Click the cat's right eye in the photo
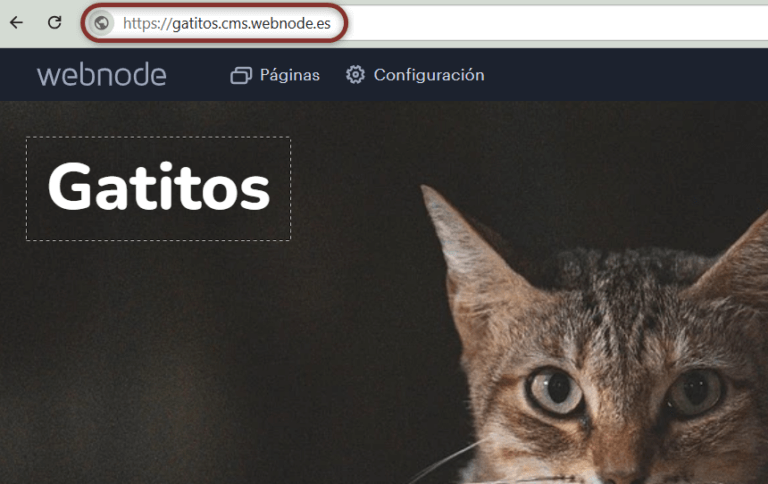The height and width of the screenshot is (484, 768). tap(696, 390)
